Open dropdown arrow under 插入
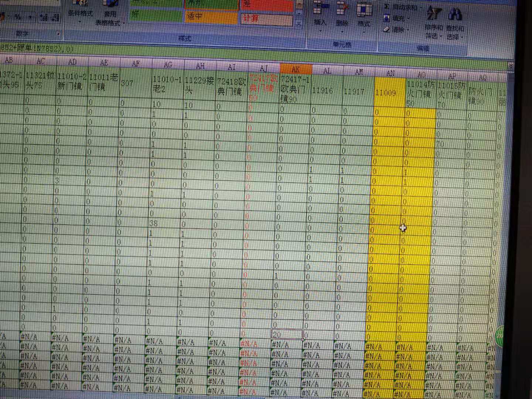The height and width of the screenshot is (399, 532). [x=320, y=30]
